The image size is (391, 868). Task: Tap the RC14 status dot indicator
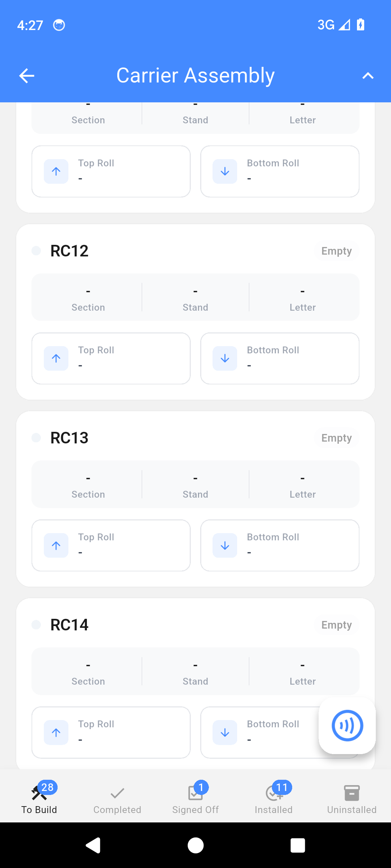36,625
